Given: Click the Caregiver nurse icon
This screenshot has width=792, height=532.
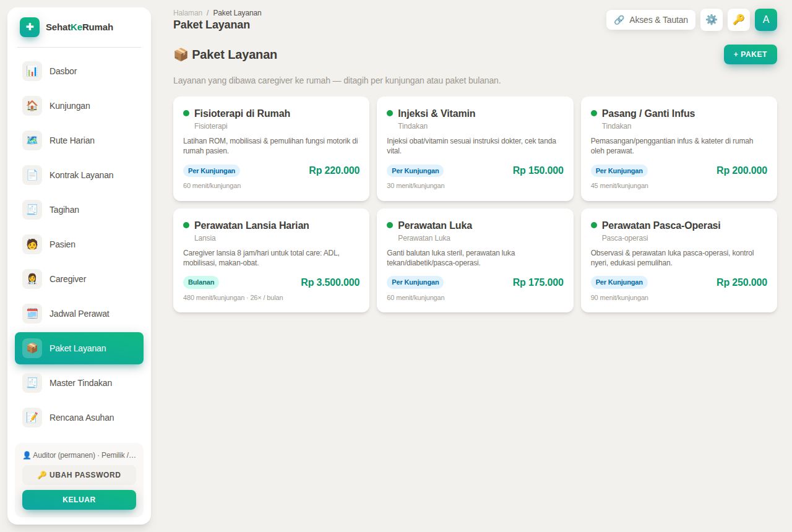Looking at the screenshot, I should (32, 279).
